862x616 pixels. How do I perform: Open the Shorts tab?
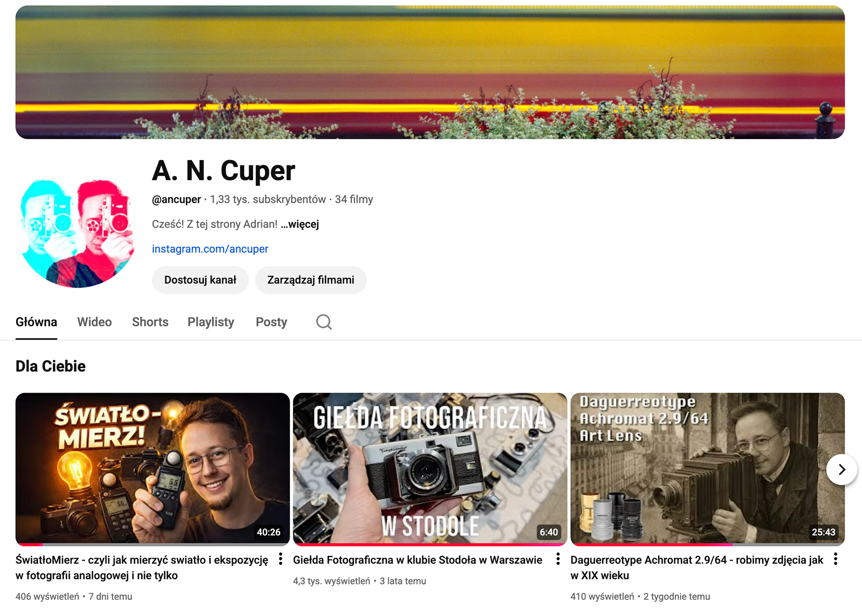tap(150, 322)
